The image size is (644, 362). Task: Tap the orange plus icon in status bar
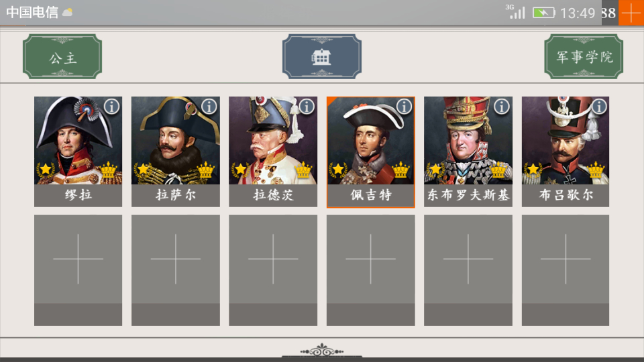pos(631,13)
